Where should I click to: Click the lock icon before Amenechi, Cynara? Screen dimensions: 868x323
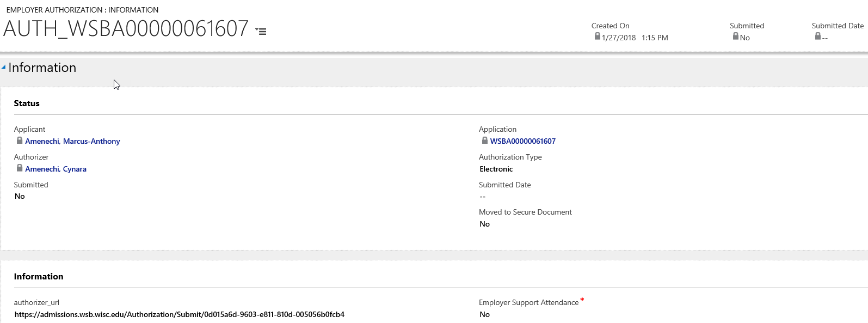pyautogui.click(x=20, y=168)
